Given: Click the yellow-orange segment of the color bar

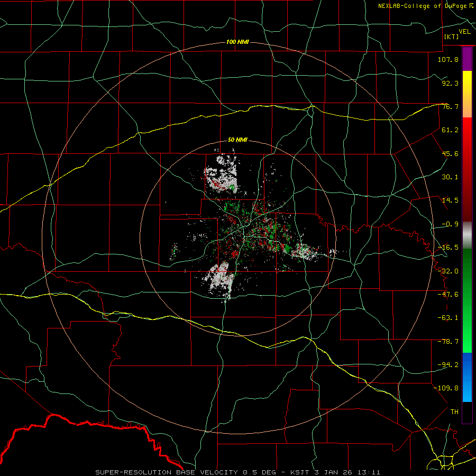Looking at the screenshot, I should click(x=467, y=94).
